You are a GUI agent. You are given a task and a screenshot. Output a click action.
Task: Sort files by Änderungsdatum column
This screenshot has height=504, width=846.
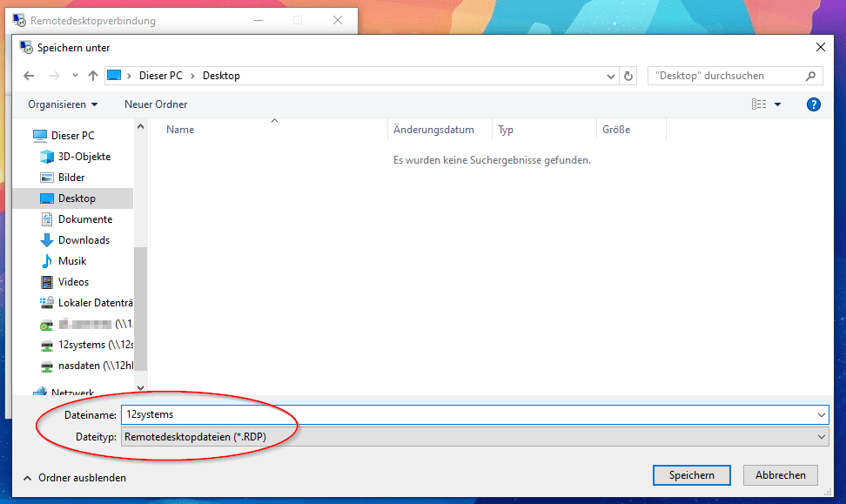(x=433, y=130)
